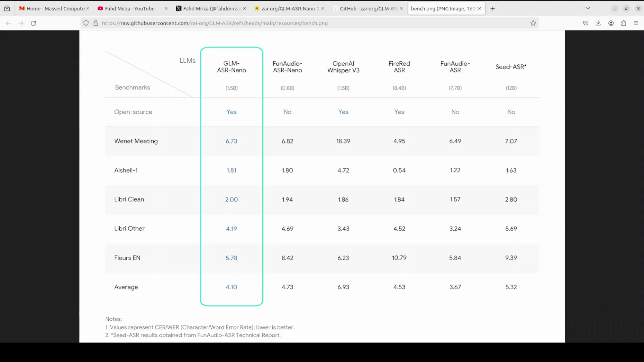Open the Downloads panel icon
This screenshot has width=644, height=362.
click(598, 23)
